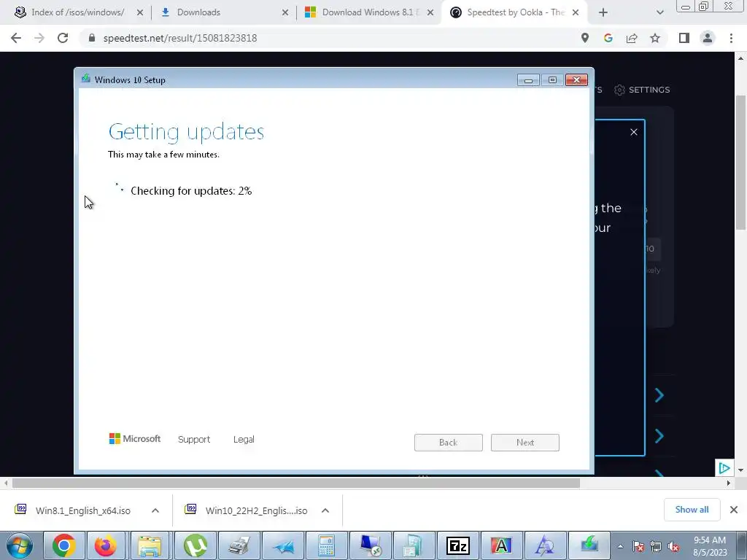This screenshot has width=747, height=560.
Task: Open Firefox from the taskbar
Action: pyautogui.click(x=106, y=545)
